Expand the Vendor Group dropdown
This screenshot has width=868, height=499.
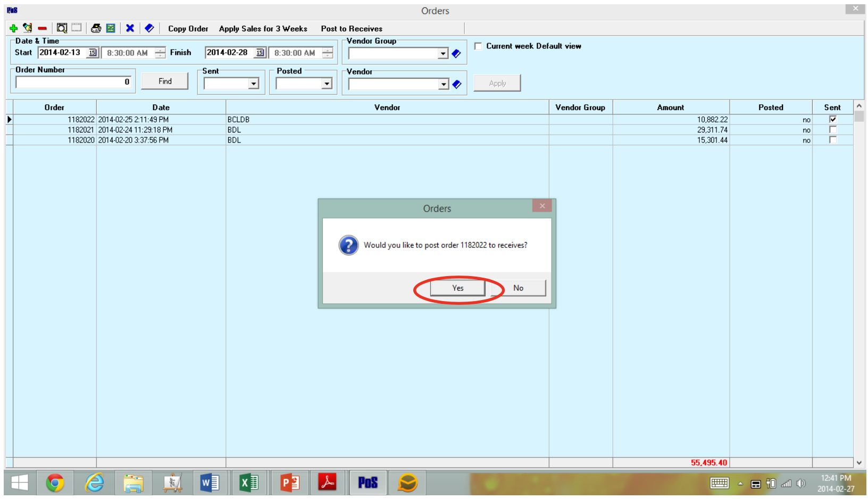443,54
